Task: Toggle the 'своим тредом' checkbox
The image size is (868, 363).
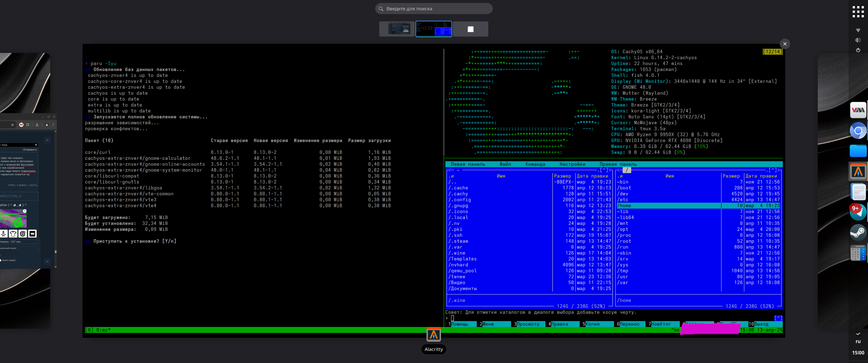Action: [1, 260]
